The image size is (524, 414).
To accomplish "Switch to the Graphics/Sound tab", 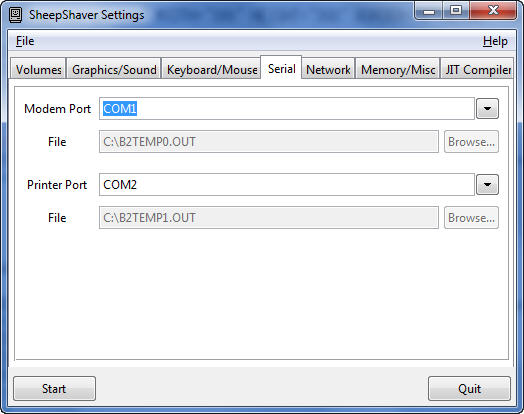I will point(114,70).
